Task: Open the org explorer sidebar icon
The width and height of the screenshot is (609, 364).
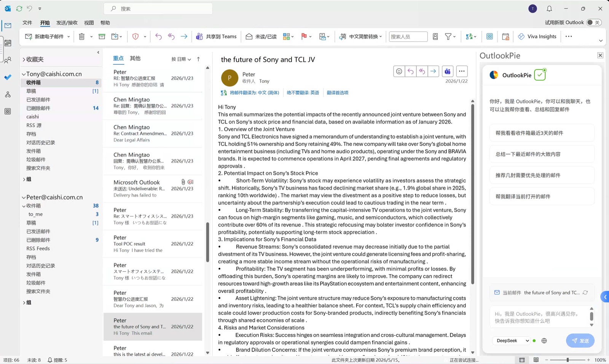Action: coord(8,94)
